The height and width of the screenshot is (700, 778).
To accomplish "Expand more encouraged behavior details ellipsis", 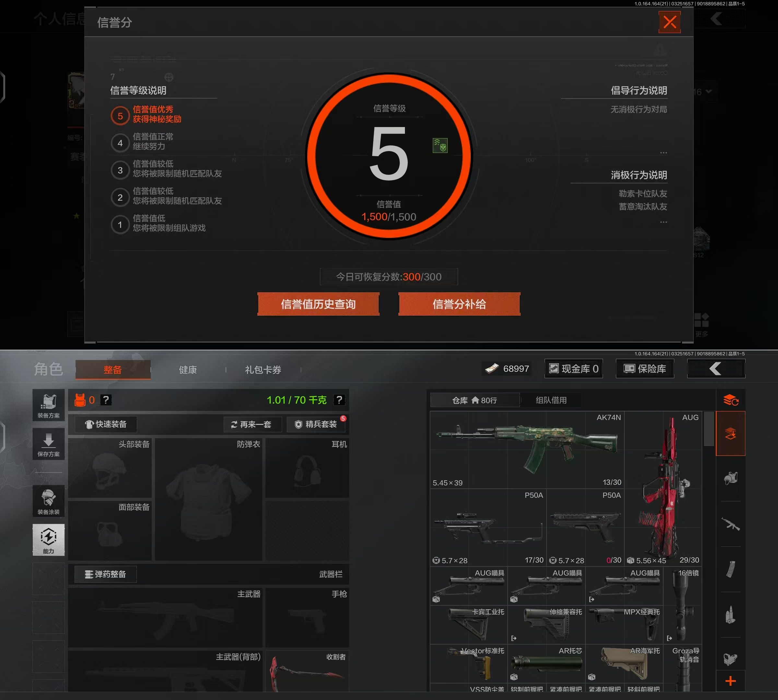I will point(663,153).
